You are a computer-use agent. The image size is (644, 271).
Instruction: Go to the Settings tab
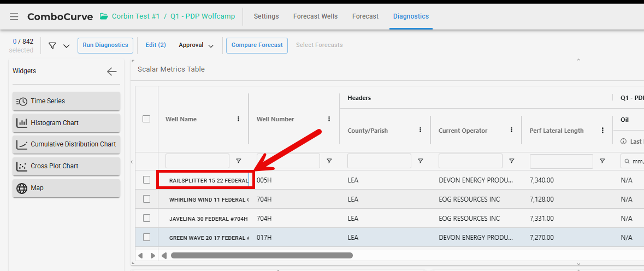click(266, 16)
